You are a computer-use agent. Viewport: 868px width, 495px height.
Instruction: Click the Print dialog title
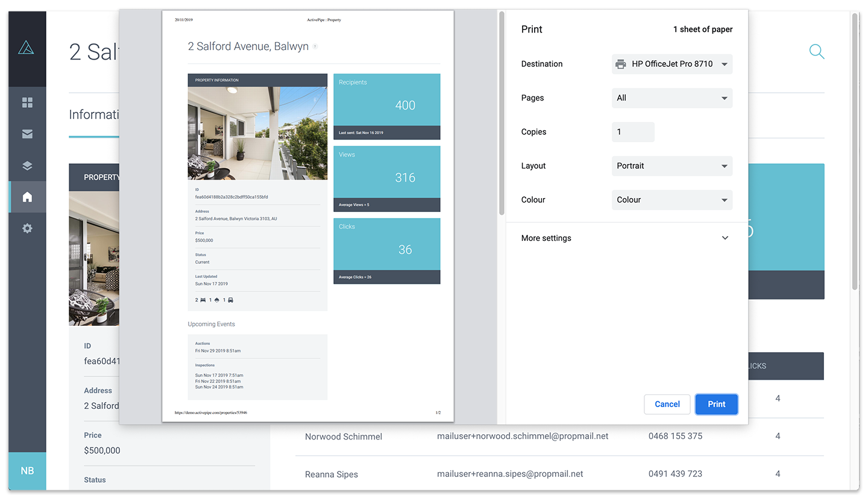pyautogui.click(x=532, y=30)
